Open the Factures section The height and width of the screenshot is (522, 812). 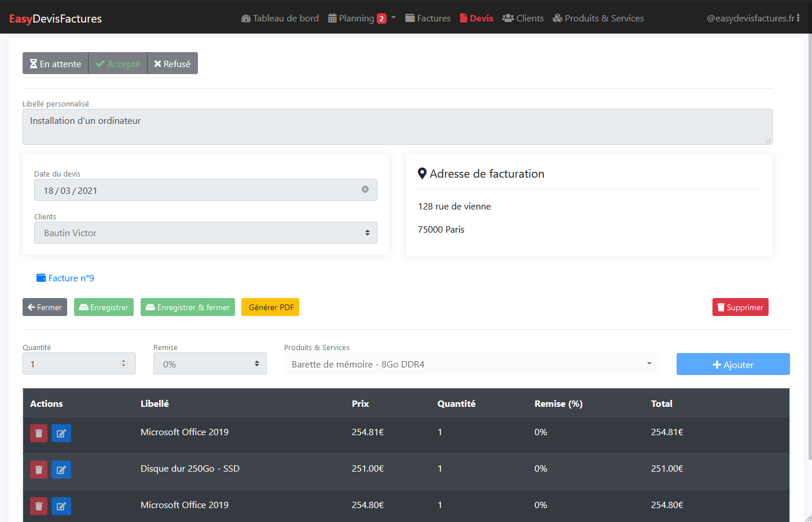click(428, 19)
